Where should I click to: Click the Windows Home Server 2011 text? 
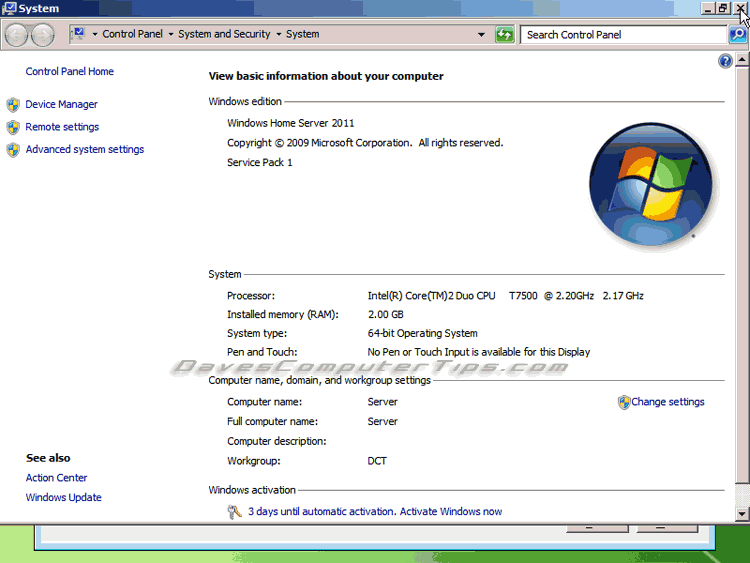(291, 123)
